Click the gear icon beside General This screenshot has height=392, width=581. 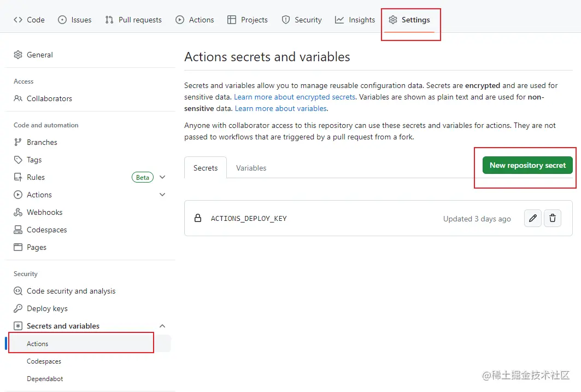pos(18,55)
